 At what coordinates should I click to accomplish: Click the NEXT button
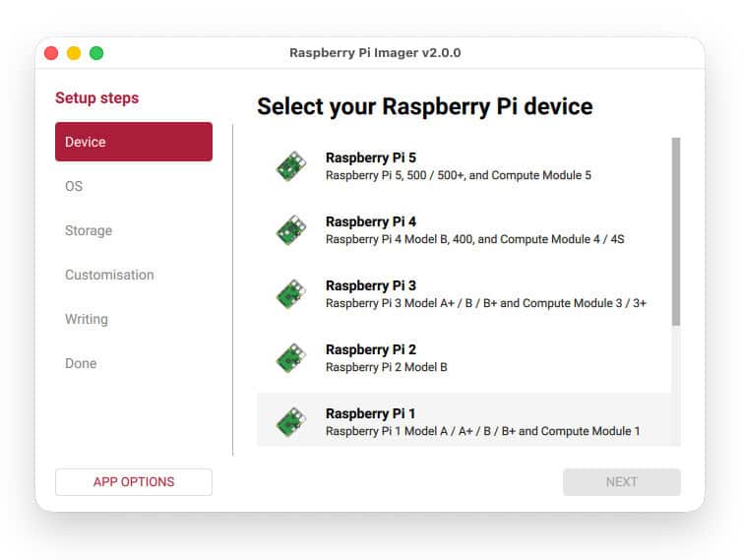621,481
